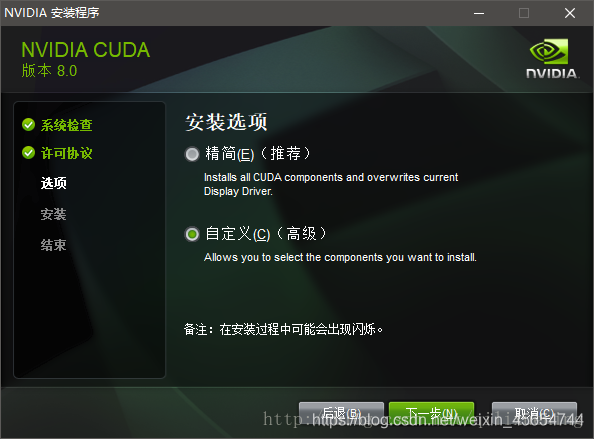Select the 安装 step in sidebar
The height and width of the screenshot is (439, 594).
coord(54,214)
